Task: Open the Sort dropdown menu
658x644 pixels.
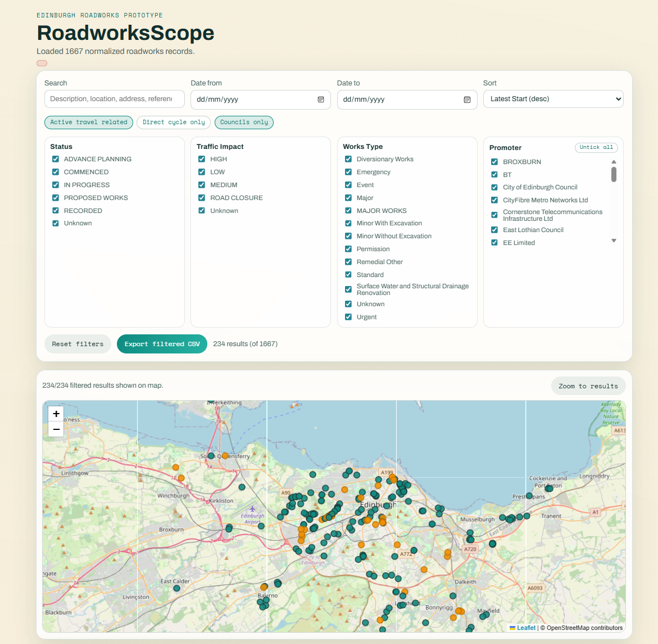Action: click(x=553, y=99)
